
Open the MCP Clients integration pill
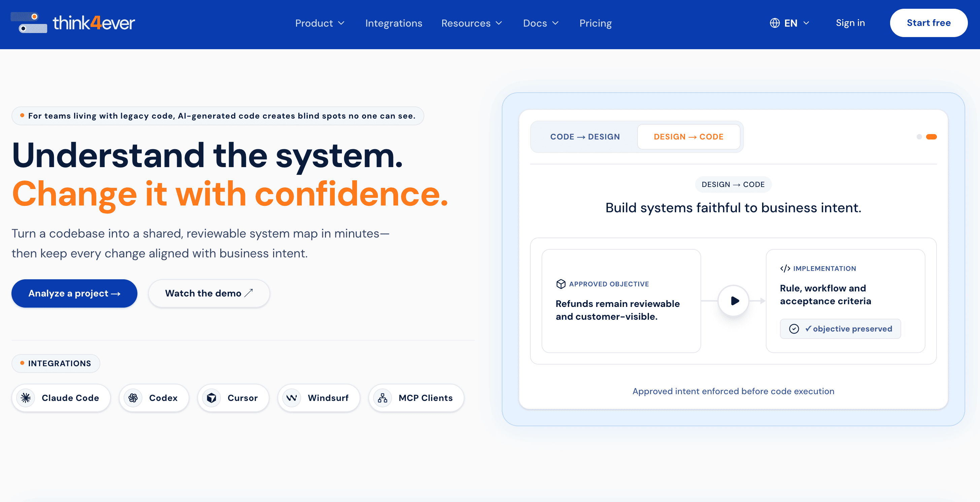pyautogui.click(x=416, y=398)
